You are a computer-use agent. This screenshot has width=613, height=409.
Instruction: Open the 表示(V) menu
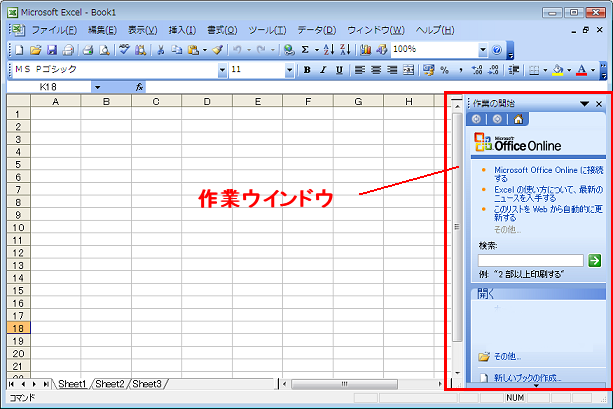[x=143, y=30]
